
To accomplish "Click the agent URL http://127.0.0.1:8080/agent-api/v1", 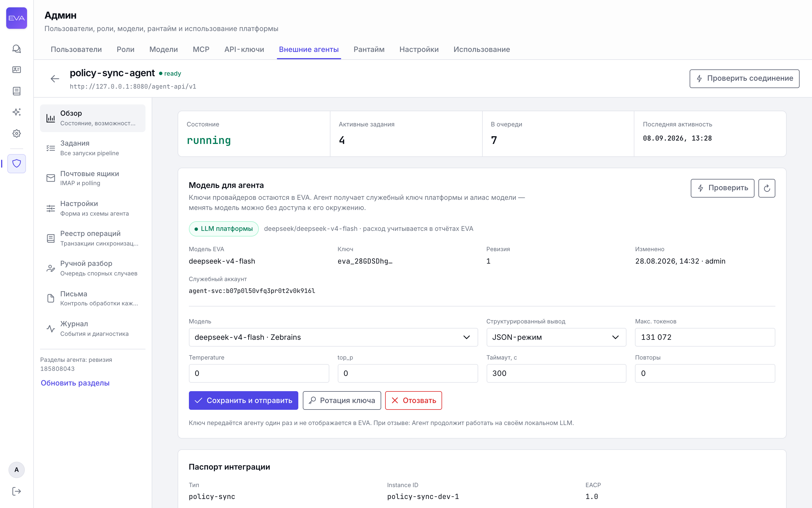I will coord(133,87).
